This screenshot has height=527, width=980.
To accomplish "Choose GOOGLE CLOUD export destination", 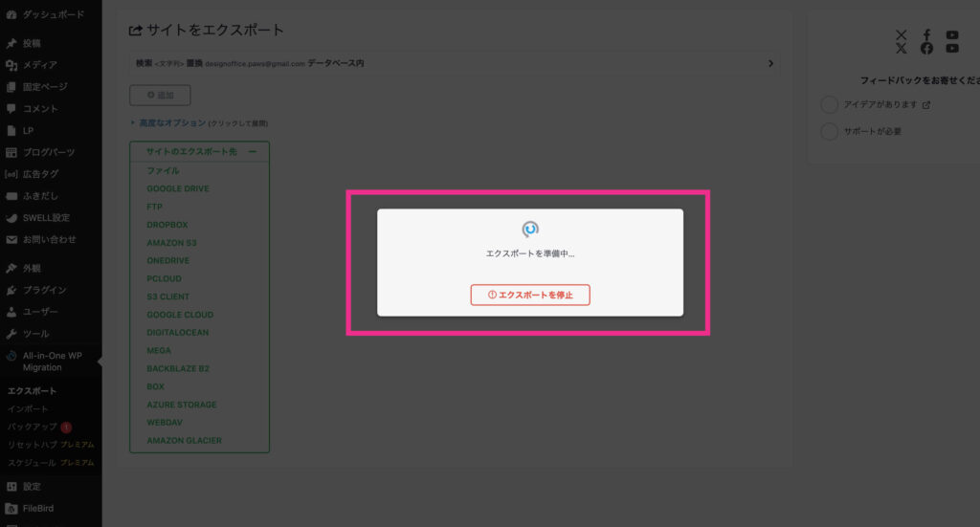I will tap(180, 315).
